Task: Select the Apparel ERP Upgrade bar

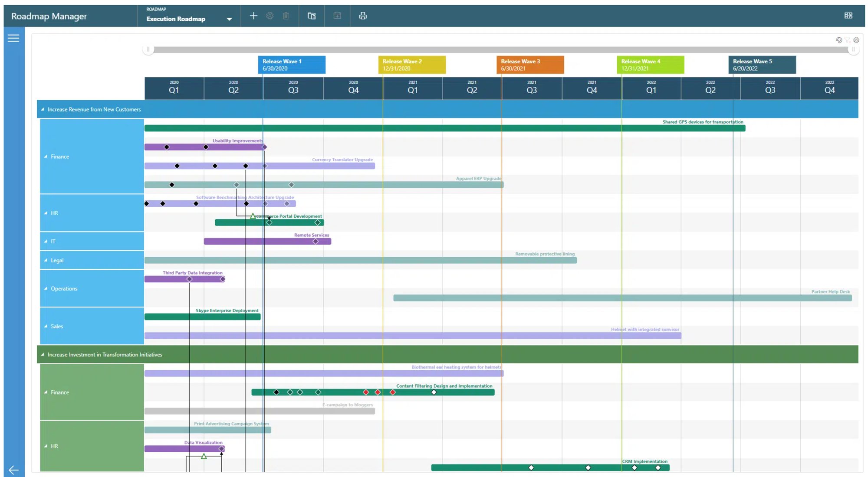Action: click(324, 185)
